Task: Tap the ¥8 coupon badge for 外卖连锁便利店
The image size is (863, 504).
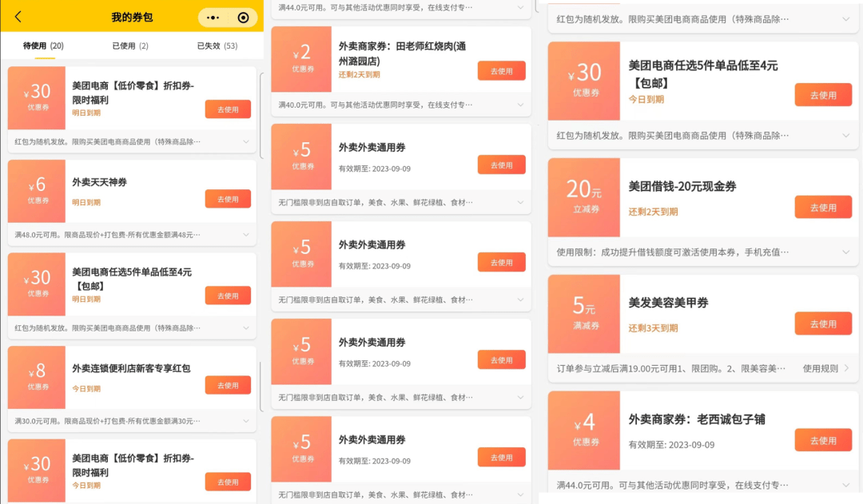Action: pos(37,377)
